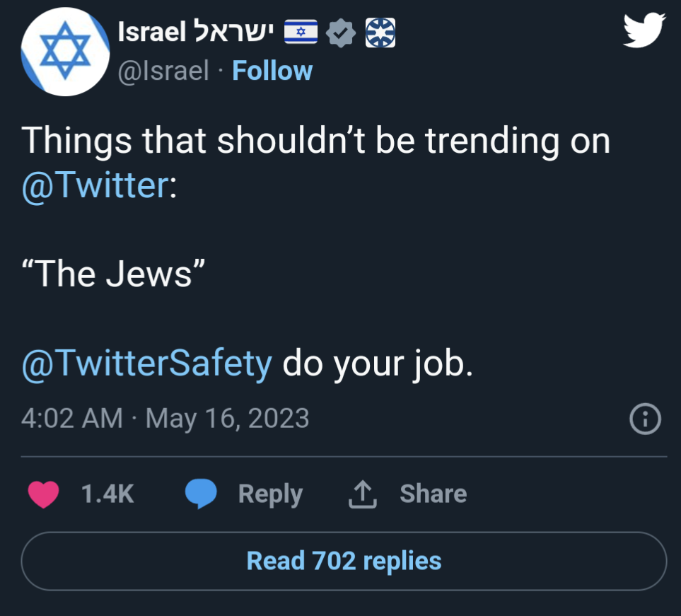The image size is (681, 616).
Task: Click Read 702 replies button
Action: pyautogui.click(x=344, y=561)
